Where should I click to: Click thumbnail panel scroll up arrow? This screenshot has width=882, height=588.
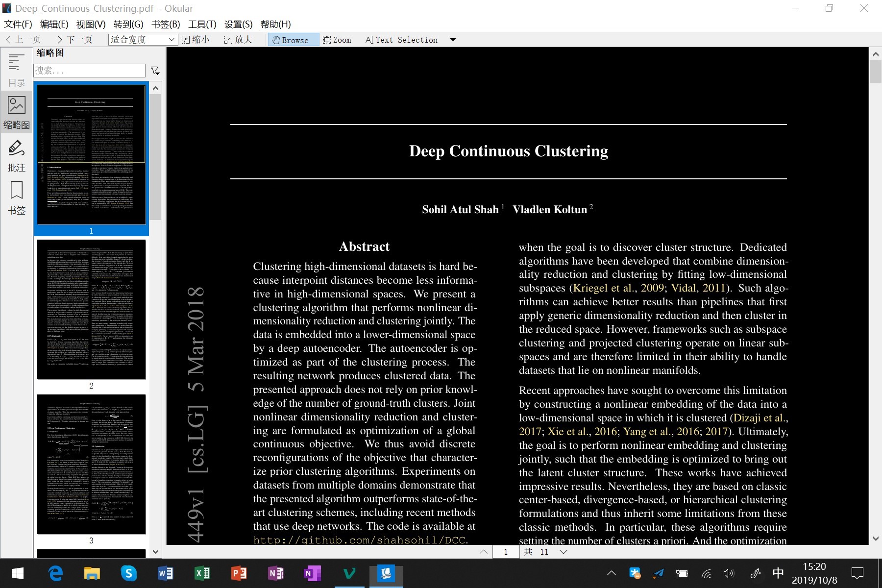[x=155, y=89]
